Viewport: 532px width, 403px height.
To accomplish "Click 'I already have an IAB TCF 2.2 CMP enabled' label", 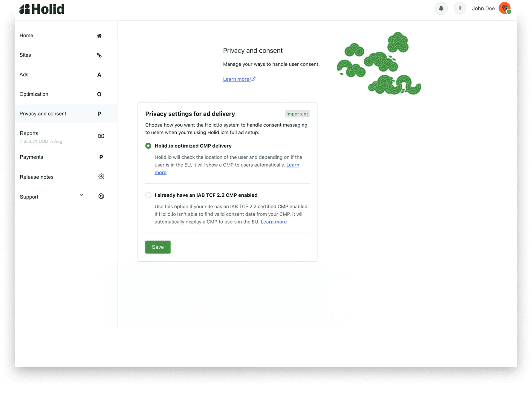I will (206, 195).
